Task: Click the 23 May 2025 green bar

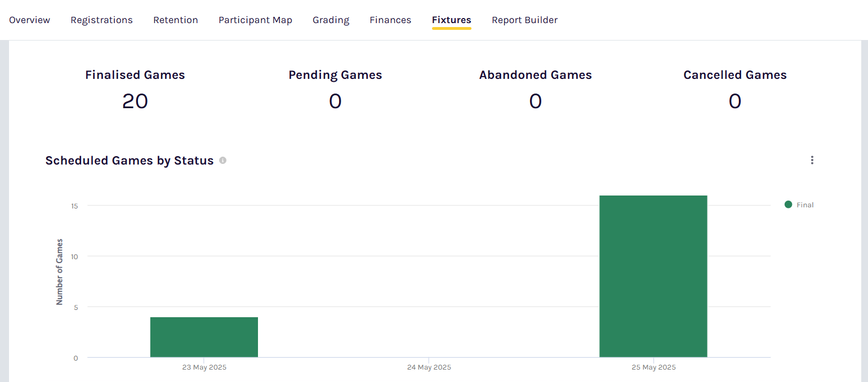Action: tap(204, 337)
